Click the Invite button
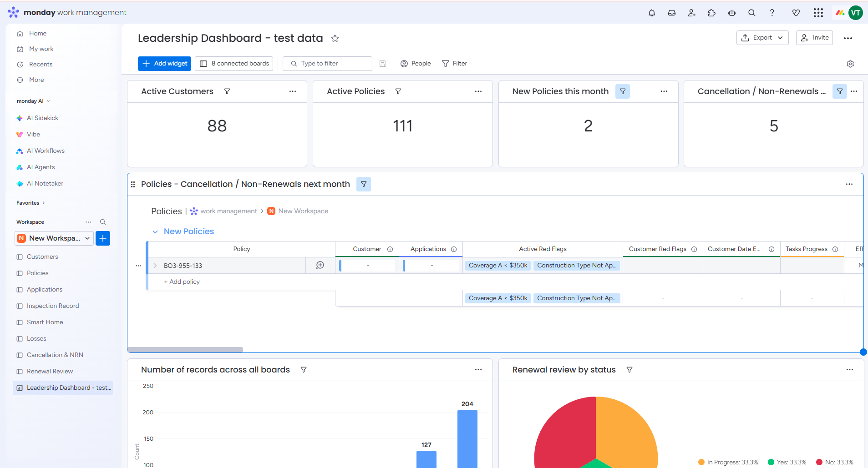The height and width of the screenshot is (468, 868). (x=814, y=38)
